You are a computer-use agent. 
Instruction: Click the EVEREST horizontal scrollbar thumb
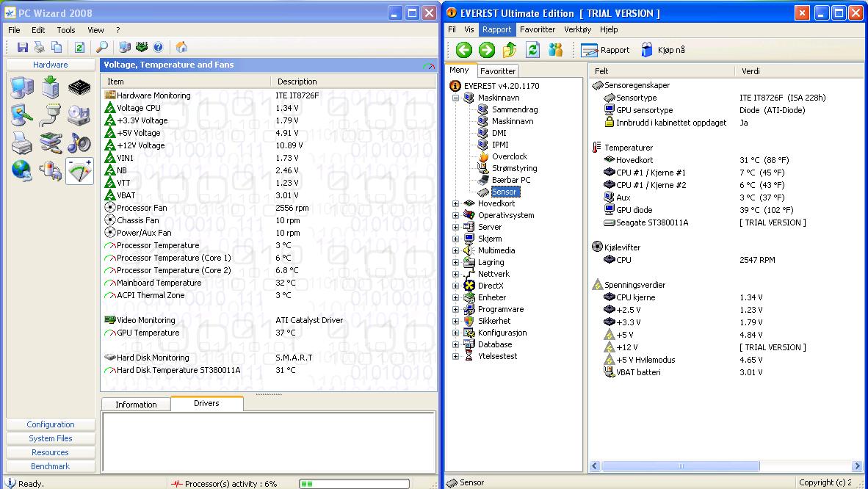(x=680, y=466)
